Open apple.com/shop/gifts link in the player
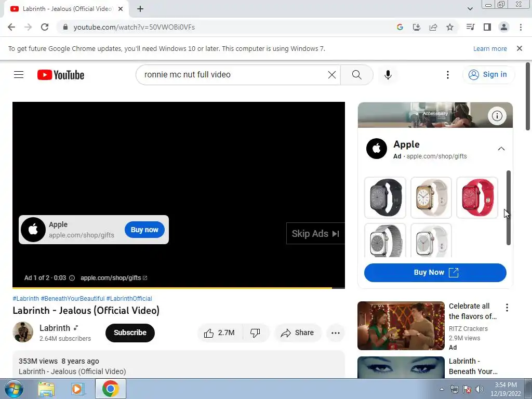 (114, 278)
